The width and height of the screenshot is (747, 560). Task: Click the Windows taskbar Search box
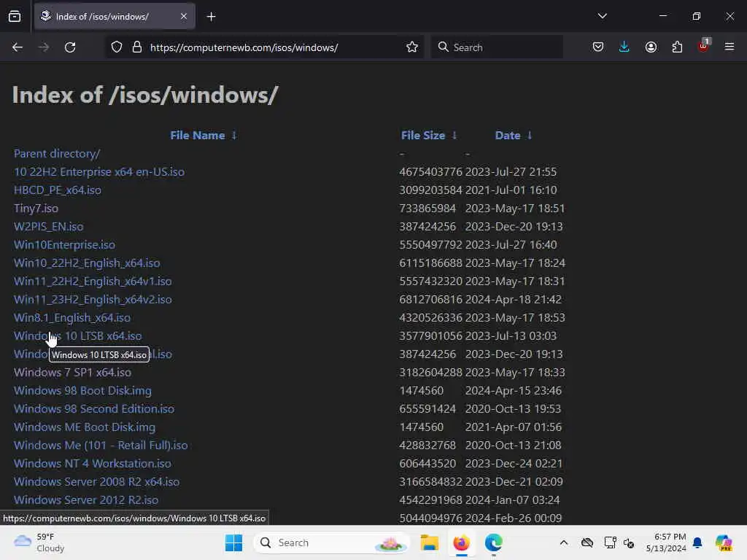pos(332,542)
